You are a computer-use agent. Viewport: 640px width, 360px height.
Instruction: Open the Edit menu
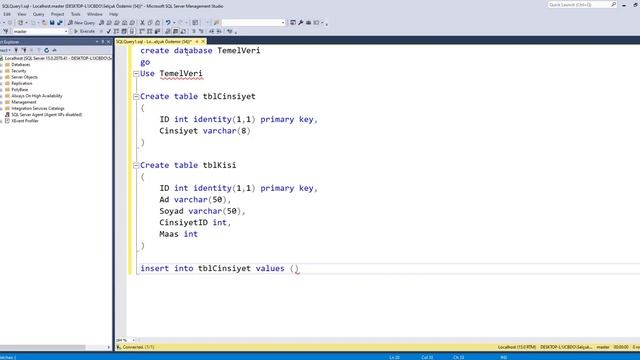(7, 14)
